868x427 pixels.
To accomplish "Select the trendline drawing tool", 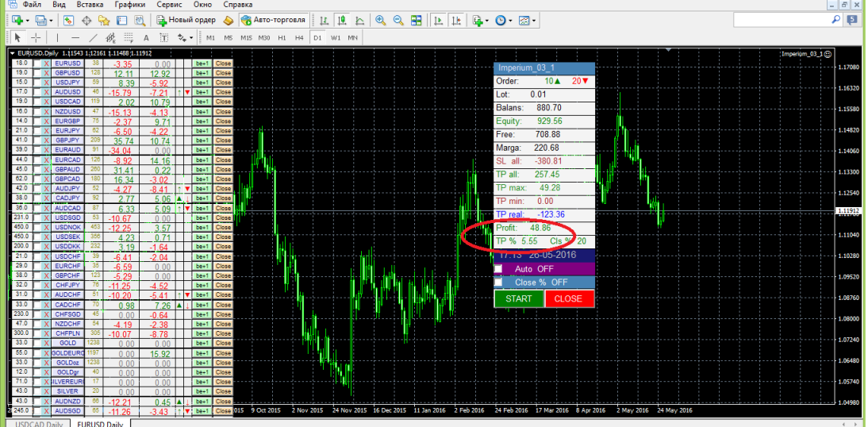I will pos(94,37).
